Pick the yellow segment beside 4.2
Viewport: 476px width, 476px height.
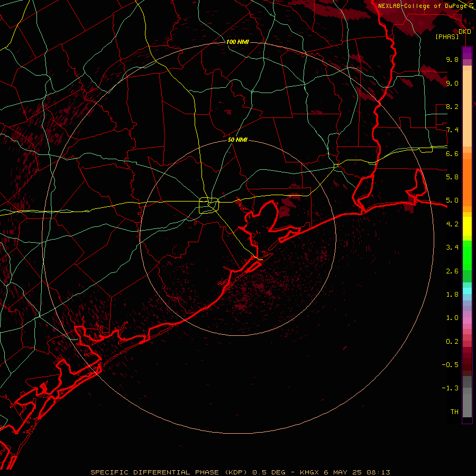click(467, 226)
